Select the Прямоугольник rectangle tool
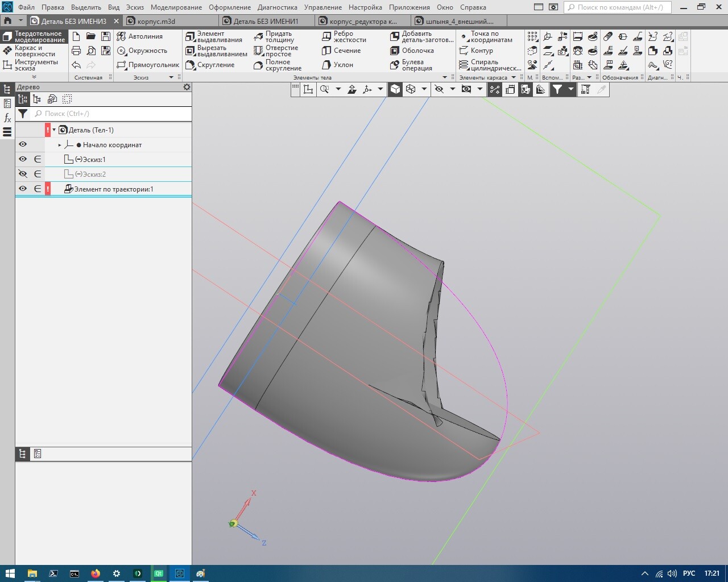The image size is (728, 582). (x=148, y=65)
